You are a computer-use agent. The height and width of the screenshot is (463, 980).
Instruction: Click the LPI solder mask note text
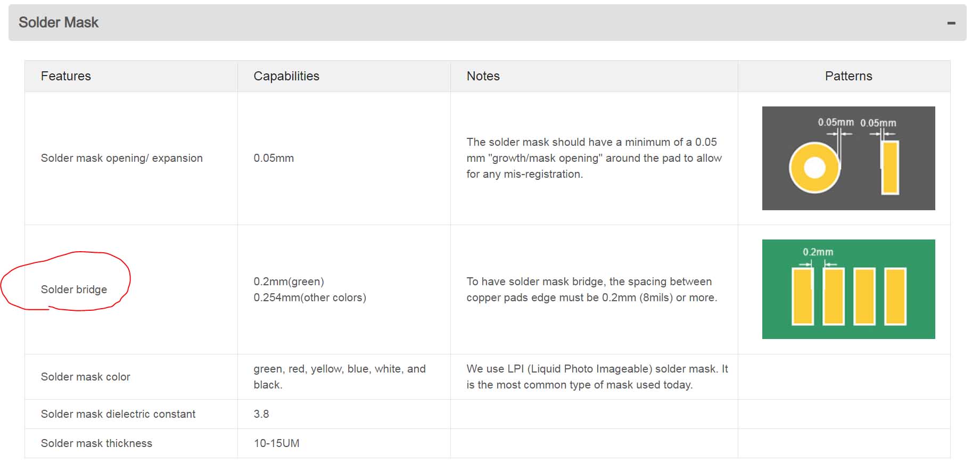click(x=597, y=377)
